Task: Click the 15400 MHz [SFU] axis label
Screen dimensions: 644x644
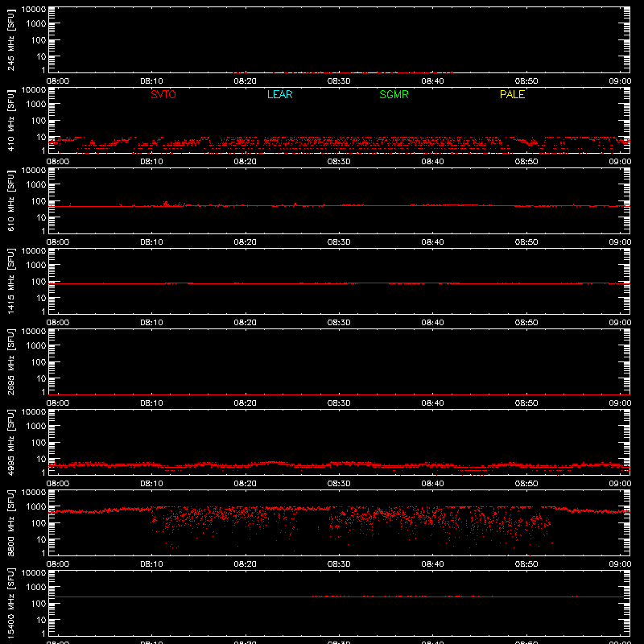Action: coord(11,603)
